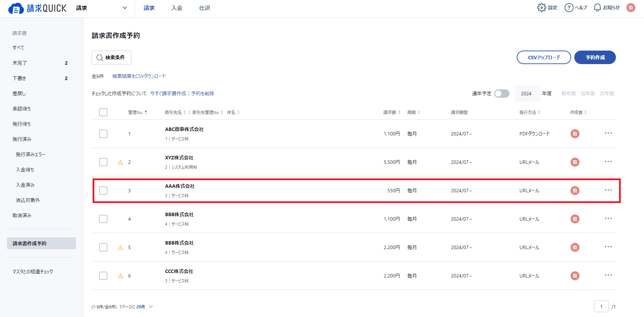Click the CSVアップロード button
The image size is (644, 317).
tap(544, 58)
